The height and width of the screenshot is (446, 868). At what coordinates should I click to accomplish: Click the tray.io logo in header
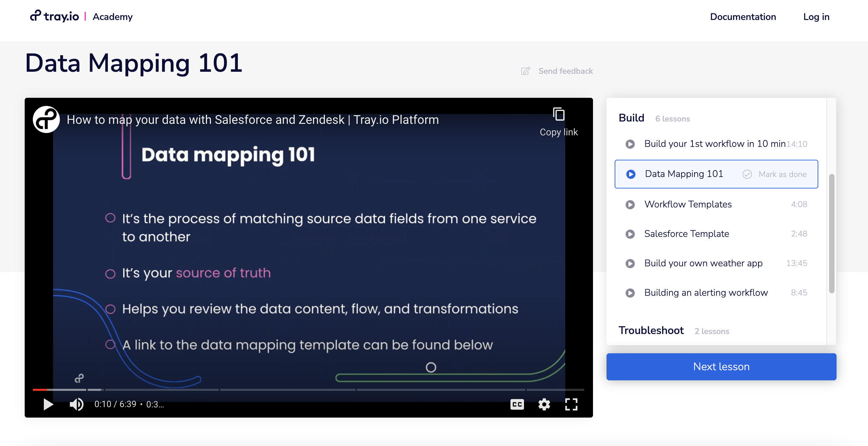click(x=54, y=16)
